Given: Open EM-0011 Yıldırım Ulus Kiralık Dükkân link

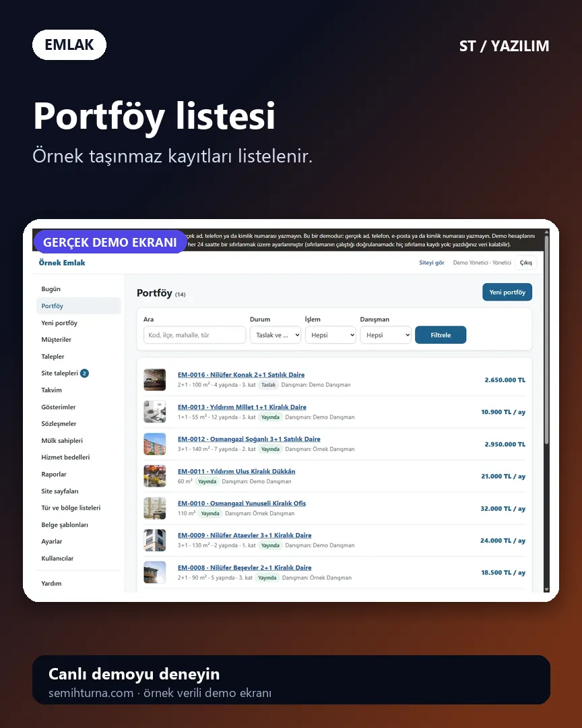Looking at the screenshot, I should [x=236, y=471].
